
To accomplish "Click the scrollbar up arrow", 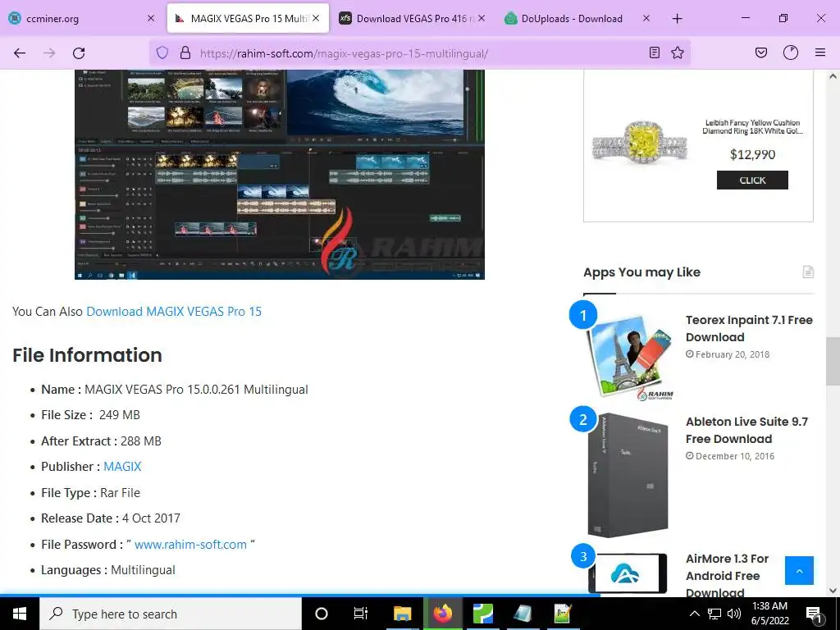I will pos(833,76).
